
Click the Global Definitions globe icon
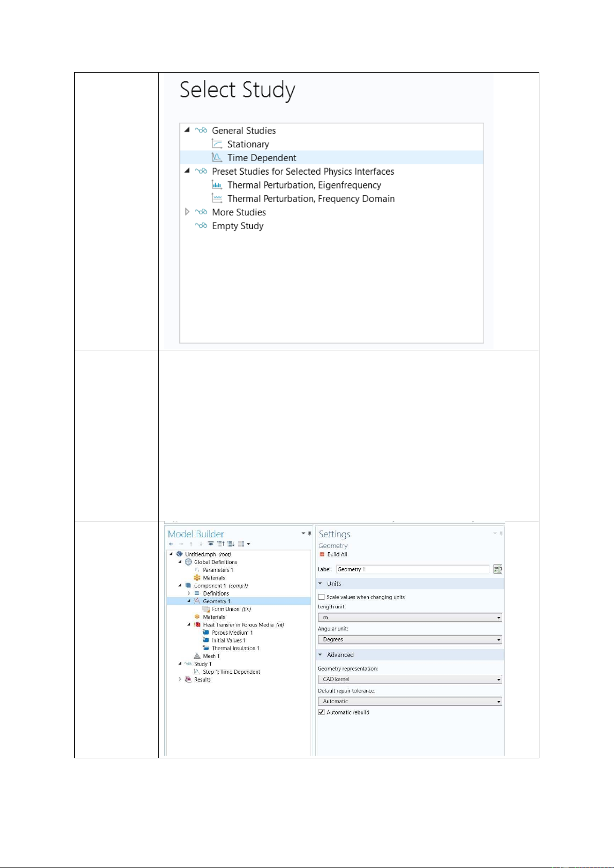188,562
